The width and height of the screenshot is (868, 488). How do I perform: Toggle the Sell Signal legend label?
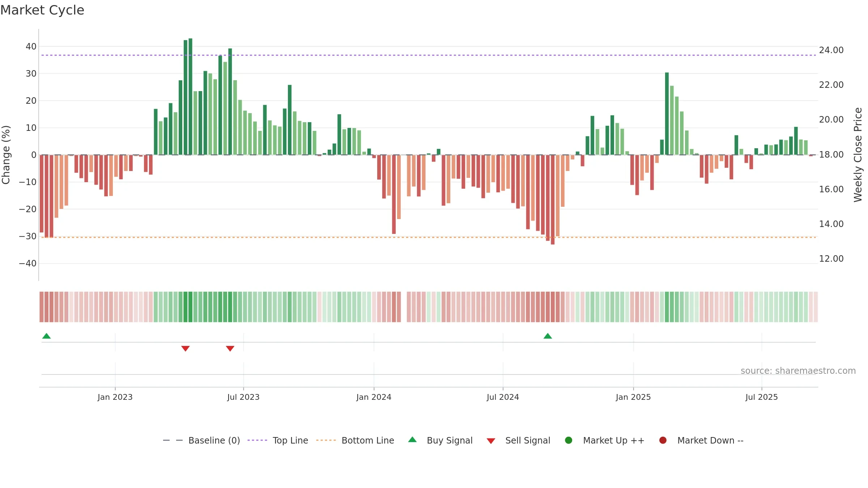click(528, 440)
